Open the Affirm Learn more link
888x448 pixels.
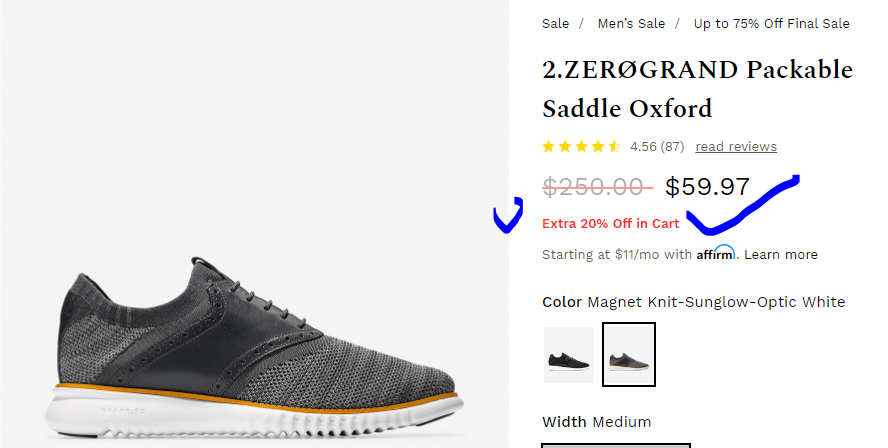[780, 255]
